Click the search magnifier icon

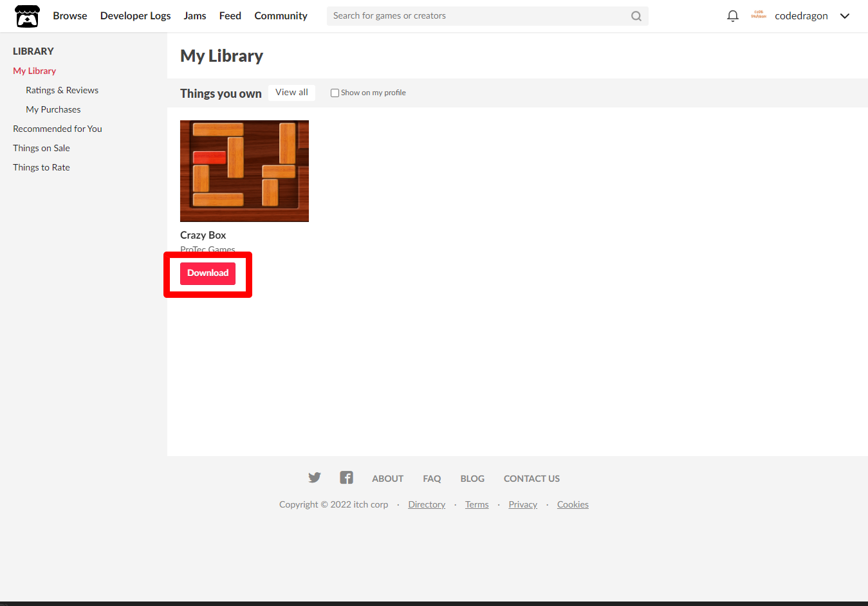(636, 16)
